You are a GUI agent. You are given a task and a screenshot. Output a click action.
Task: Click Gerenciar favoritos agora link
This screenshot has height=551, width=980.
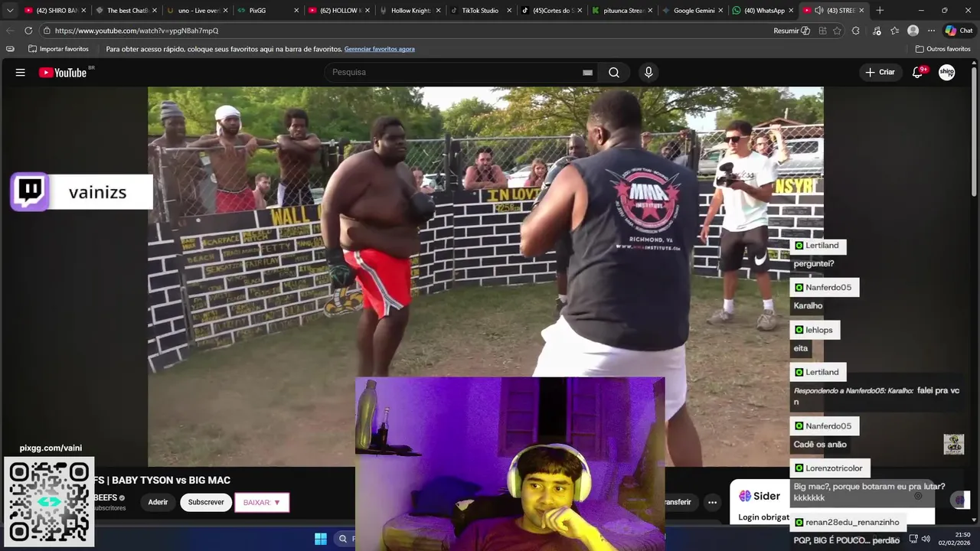click(379, 49)
